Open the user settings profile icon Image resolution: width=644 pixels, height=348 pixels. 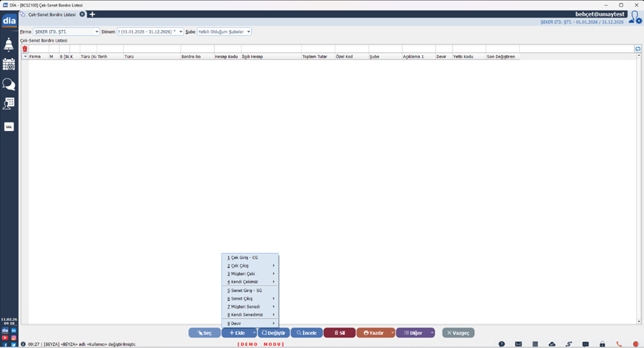point(635,18)
